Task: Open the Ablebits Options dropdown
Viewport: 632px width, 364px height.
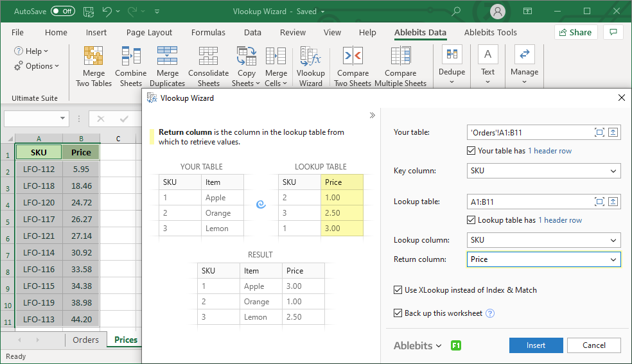Action: click(x=37, y=66)
